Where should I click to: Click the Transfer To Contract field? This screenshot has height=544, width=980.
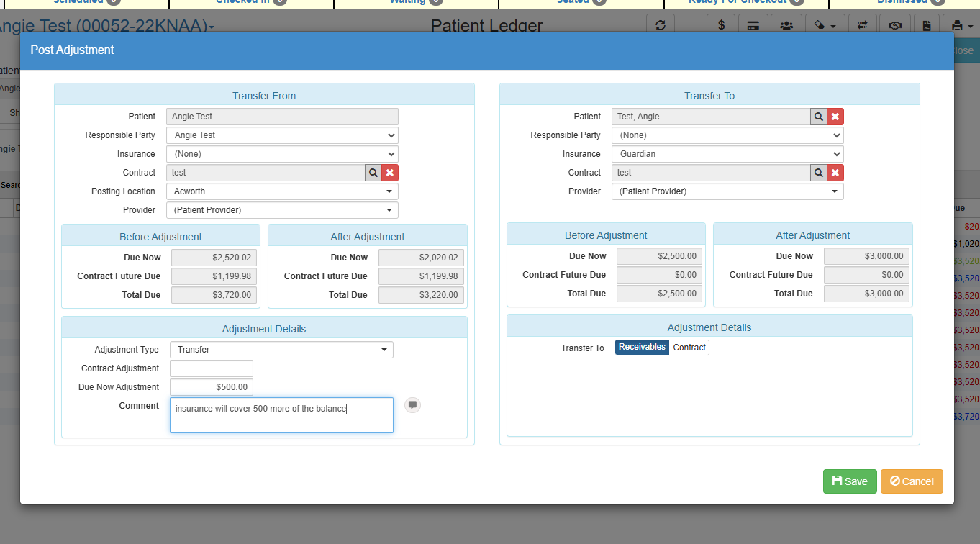point(711,173)
